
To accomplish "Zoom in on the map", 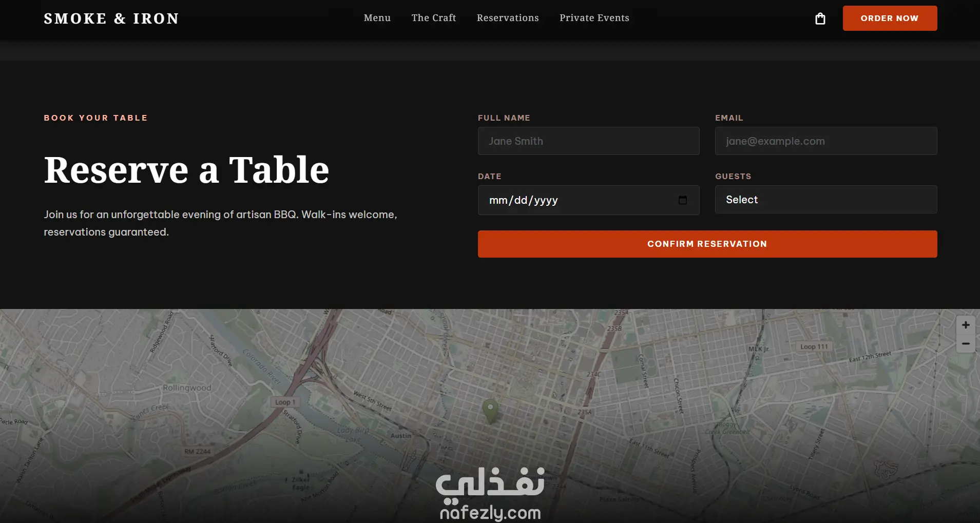I will (x=966, y=325).
